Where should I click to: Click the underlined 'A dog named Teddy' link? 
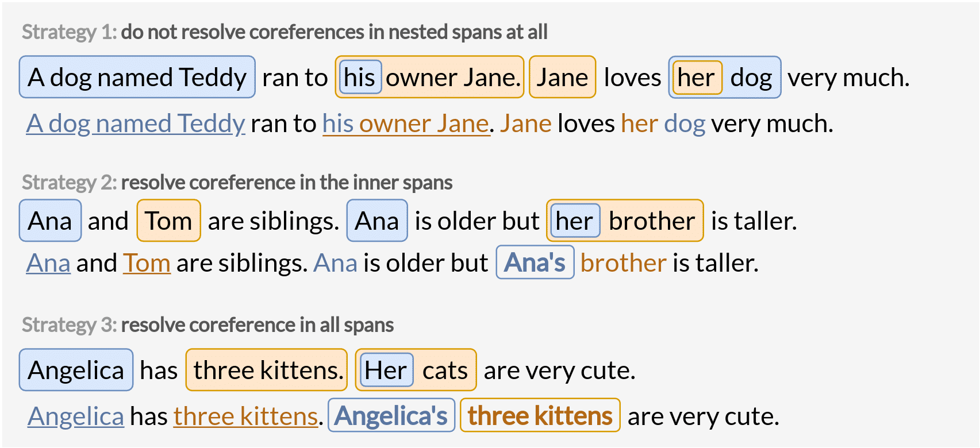click(136, 123)
